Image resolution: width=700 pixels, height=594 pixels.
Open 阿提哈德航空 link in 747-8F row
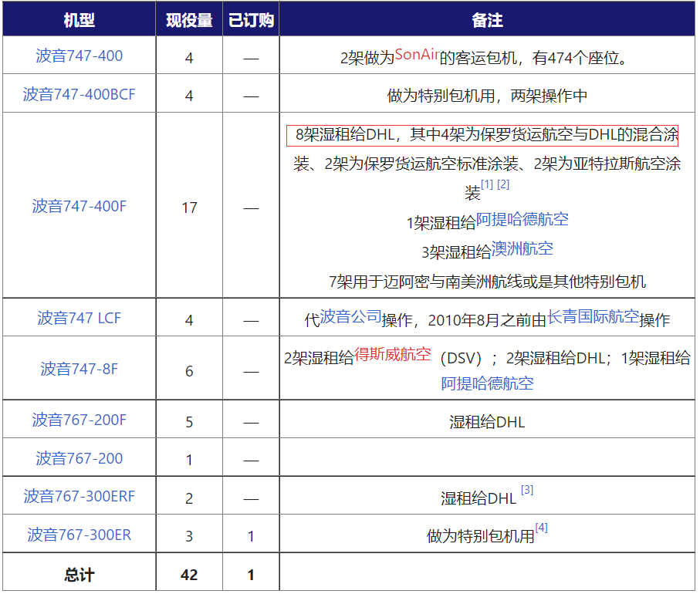(488, 384)
